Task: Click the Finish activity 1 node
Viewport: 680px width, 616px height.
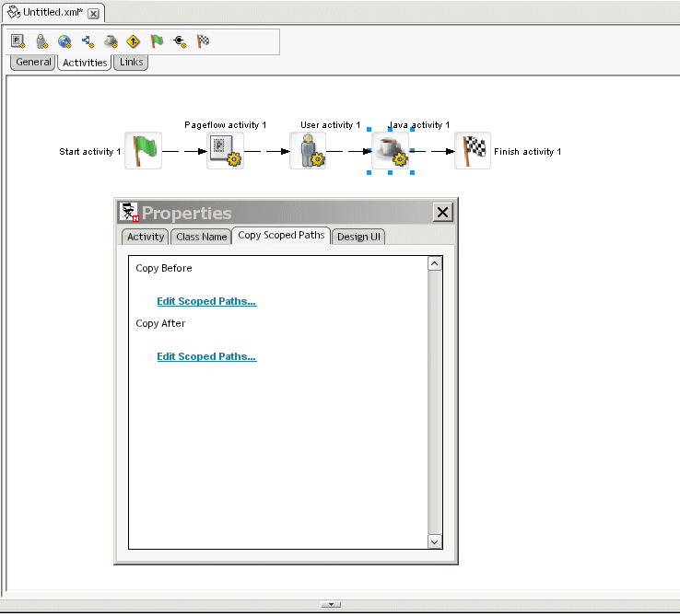Action: click(x=472, y=150)
